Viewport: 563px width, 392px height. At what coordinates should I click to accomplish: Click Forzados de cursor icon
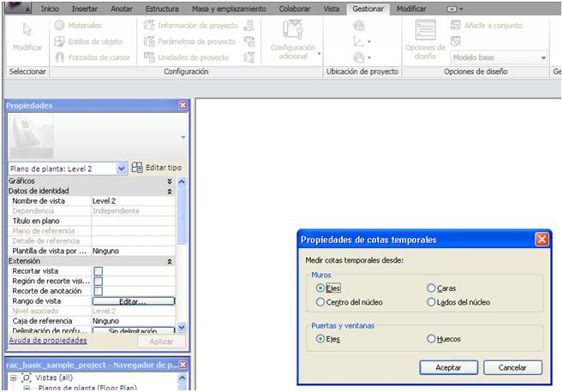[x=61, y=57]
